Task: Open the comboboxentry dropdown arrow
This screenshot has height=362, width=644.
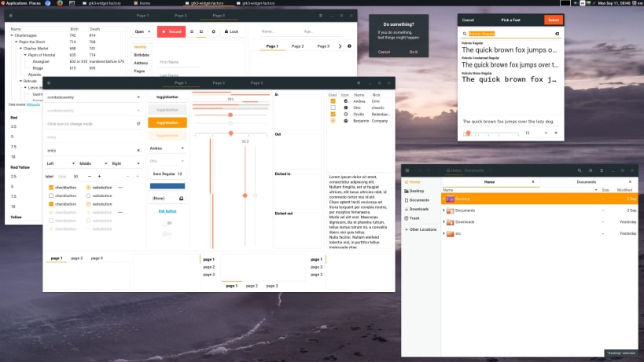Action: tap(138, 97)
